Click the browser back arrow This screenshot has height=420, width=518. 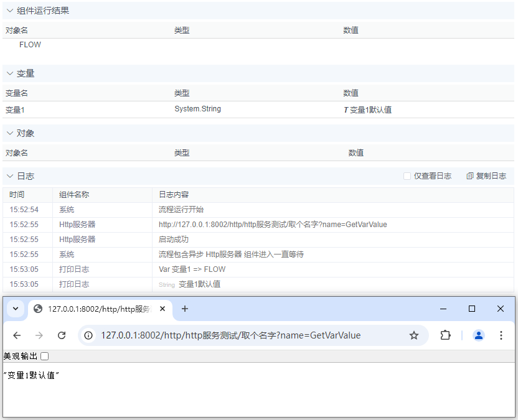pyautogui.click(x=17, y=335)
